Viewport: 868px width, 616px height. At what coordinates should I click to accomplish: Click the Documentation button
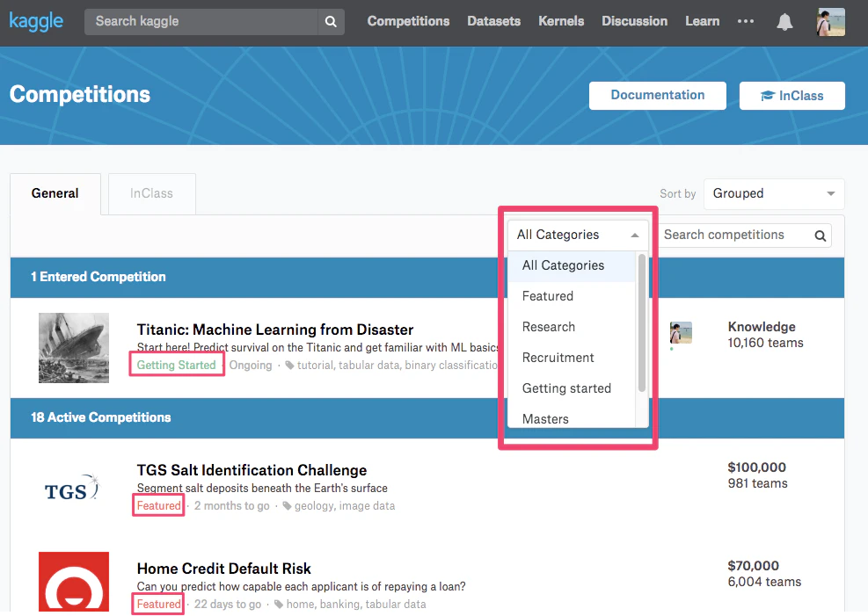tap(658, 96)
